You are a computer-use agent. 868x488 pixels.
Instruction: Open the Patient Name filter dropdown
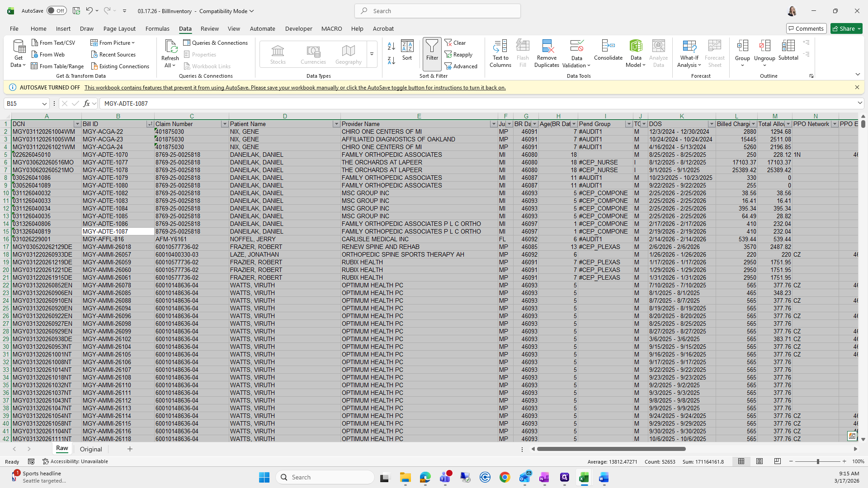click(336, 124)
